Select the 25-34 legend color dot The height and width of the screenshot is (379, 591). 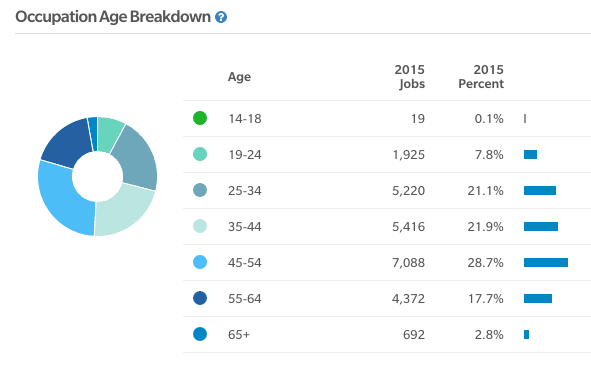(x=200, y=190)
